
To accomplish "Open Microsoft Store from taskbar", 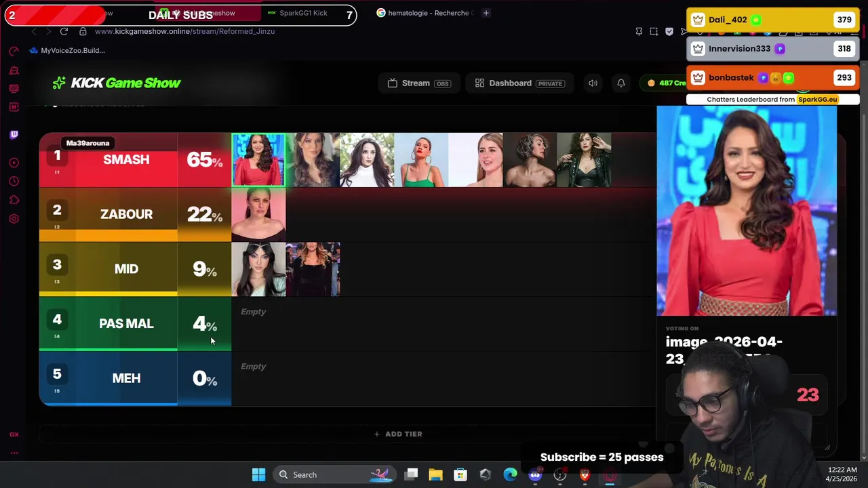I will [x=460, y=474].
